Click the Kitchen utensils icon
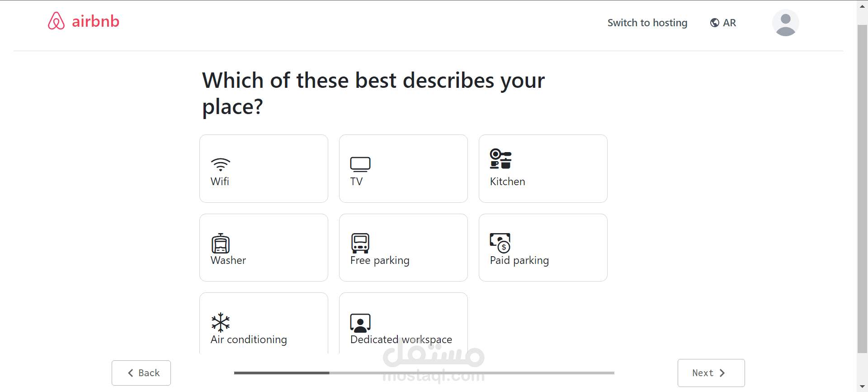Screen dimensions: 868x392 click(x=500, y=159)
